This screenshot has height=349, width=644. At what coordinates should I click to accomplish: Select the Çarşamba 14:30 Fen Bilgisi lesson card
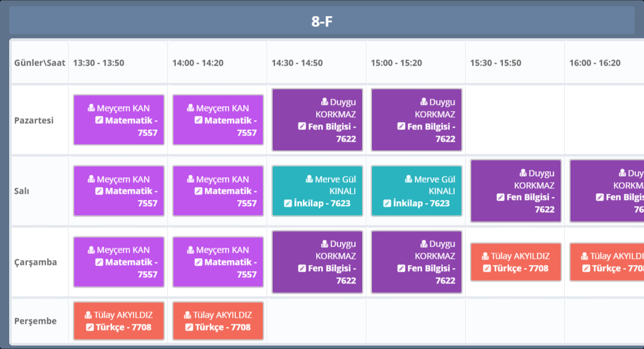pyautogui.click(x=317, y=262)
